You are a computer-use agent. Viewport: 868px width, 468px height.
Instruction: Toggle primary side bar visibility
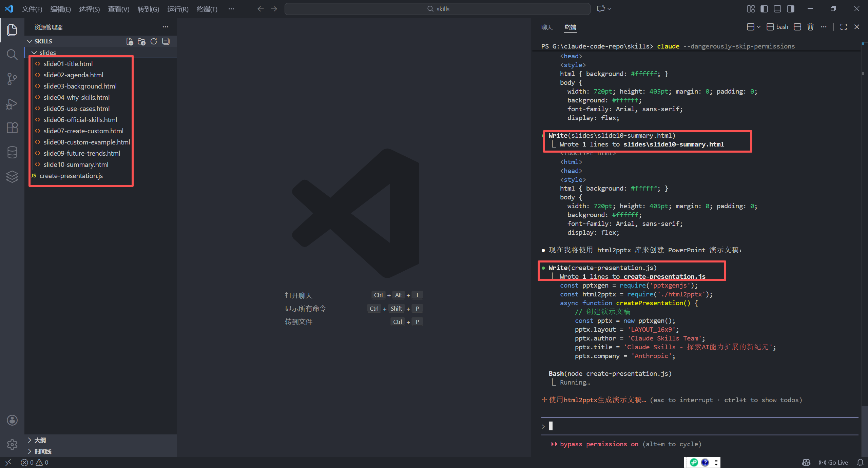[764, 9]
